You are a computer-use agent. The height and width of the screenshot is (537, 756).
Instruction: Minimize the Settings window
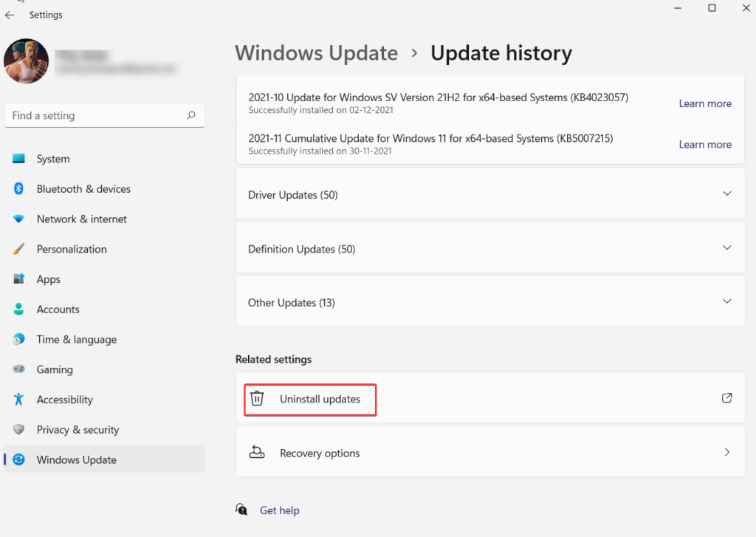pyautogui.click(x=678, y=8)
